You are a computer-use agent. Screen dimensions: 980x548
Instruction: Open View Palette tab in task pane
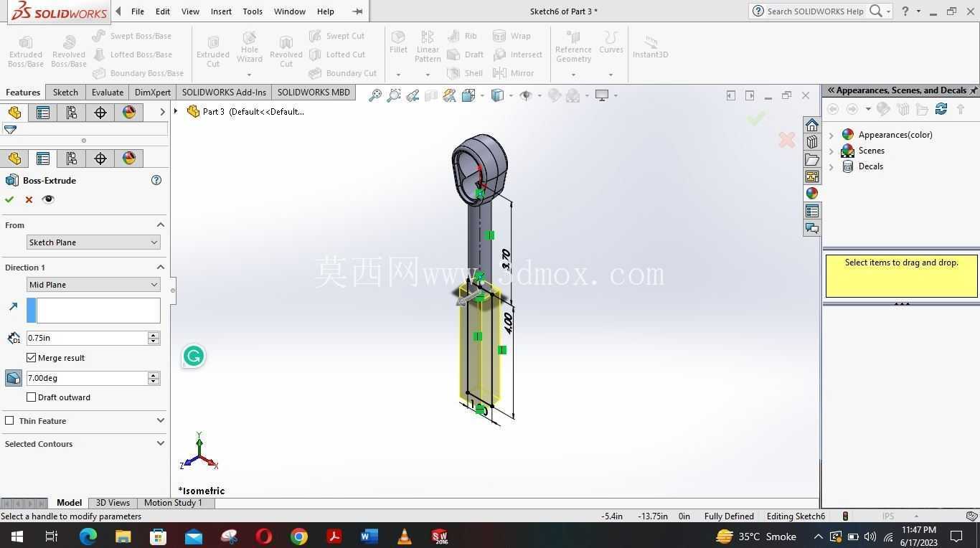(812, 176)
